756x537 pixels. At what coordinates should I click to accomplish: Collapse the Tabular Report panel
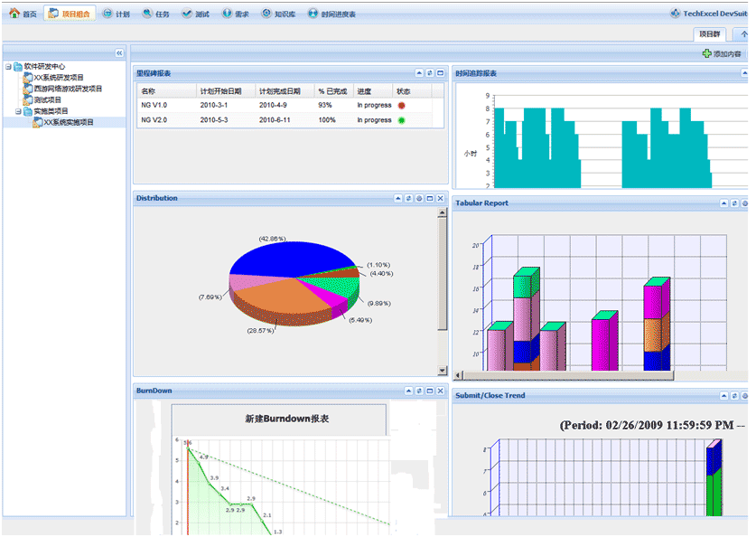723,203
